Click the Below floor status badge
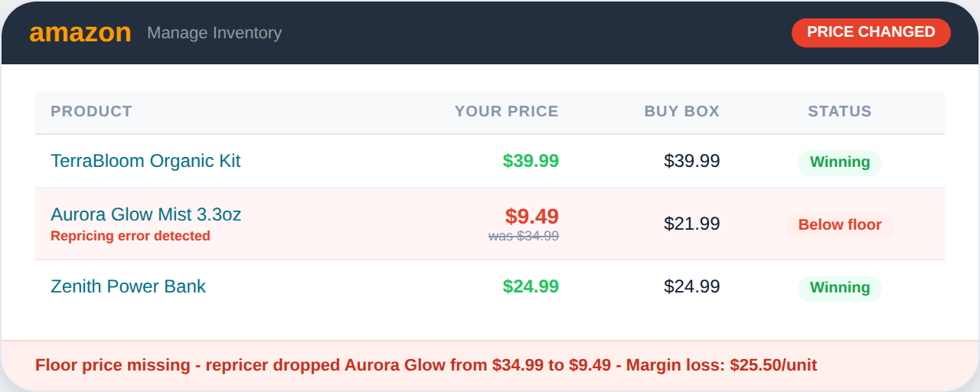Screen dimensions: 980x392 click(839, 225)
